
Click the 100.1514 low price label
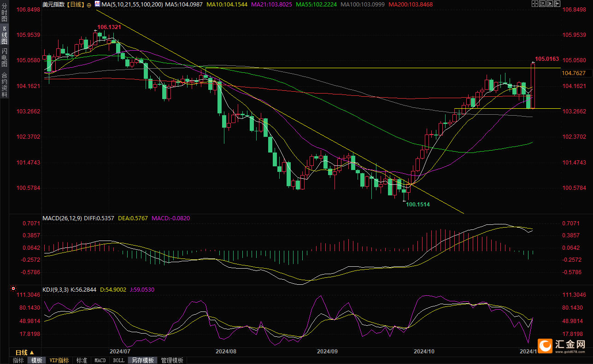[x=418, y=204]
